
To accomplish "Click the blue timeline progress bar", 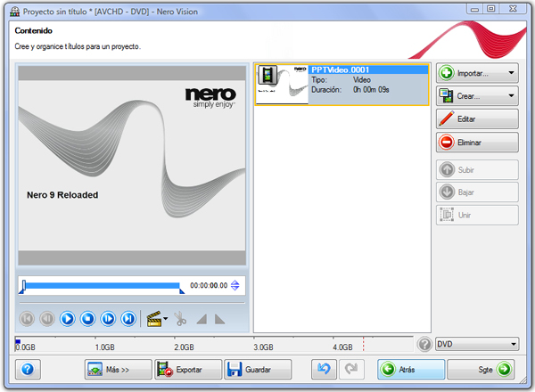I will [103, 286].
